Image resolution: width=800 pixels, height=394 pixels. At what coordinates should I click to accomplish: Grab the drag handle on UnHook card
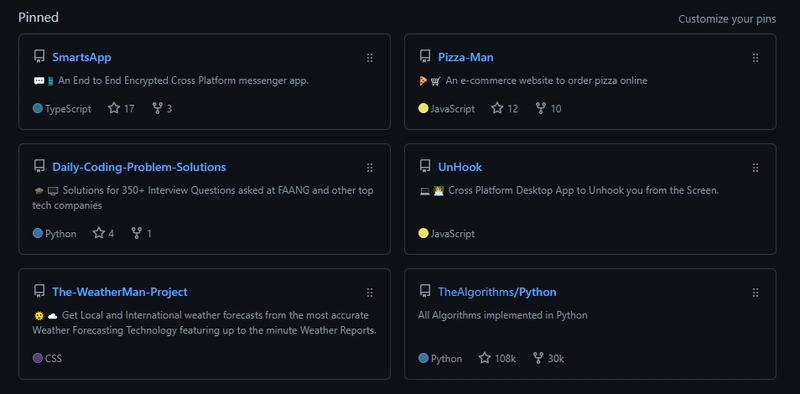coord(756,167)
